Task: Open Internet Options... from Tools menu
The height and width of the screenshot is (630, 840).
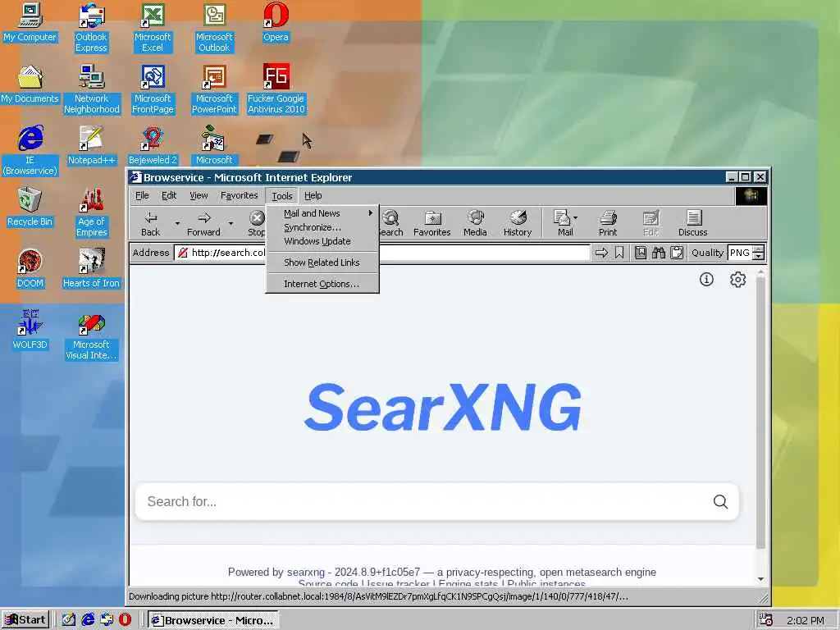Action: click(x=322, y=284)
